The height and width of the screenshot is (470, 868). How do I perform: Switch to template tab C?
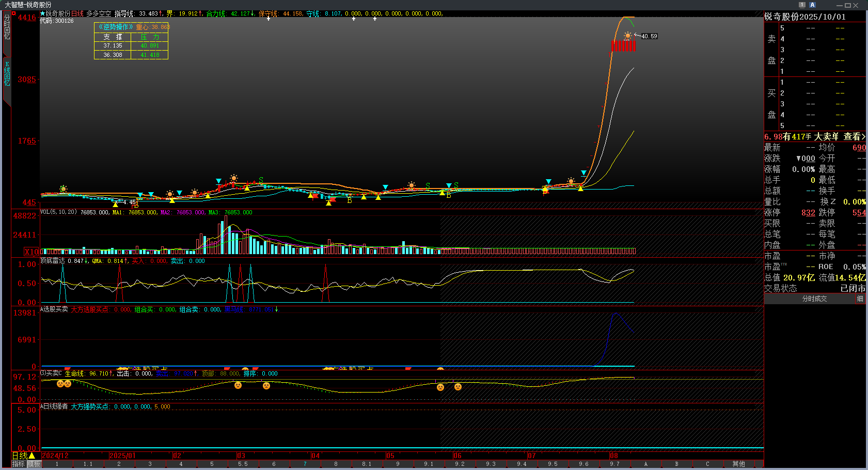(707, 464)
